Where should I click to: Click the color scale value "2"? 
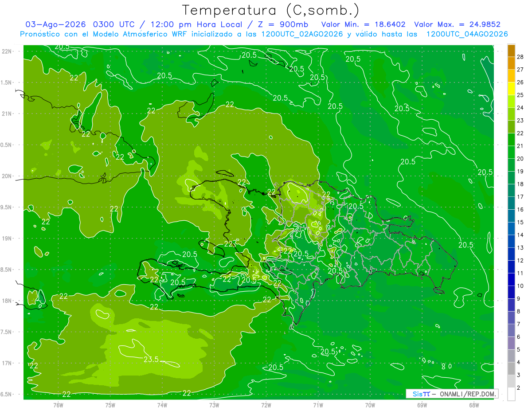519,388
